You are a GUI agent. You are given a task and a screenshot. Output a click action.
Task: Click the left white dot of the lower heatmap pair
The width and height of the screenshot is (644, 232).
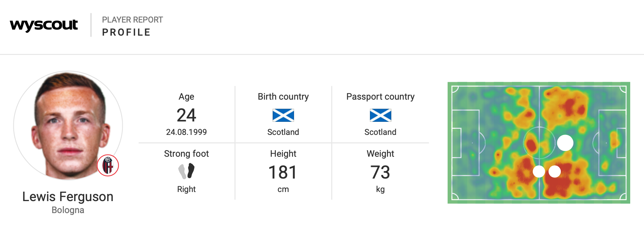click(x=539, y=171)
